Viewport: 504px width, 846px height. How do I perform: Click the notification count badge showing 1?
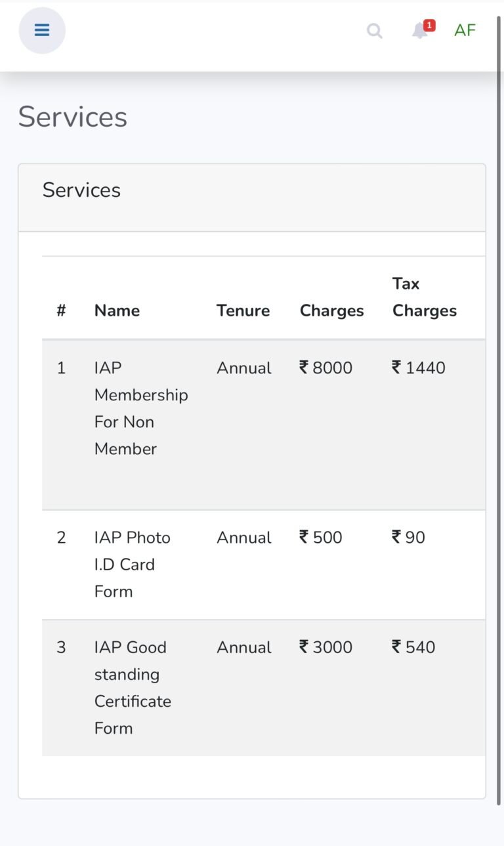pyautogui.click(x=429, y=25)
